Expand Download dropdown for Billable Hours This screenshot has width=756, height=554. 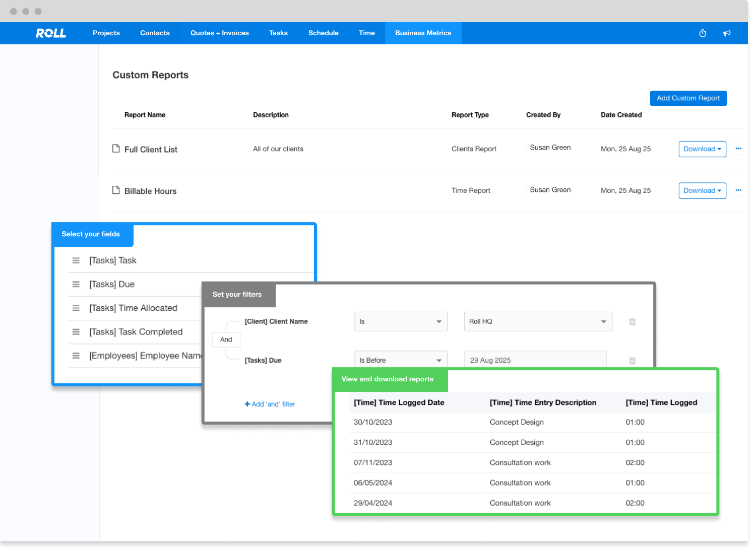(702, 191)
